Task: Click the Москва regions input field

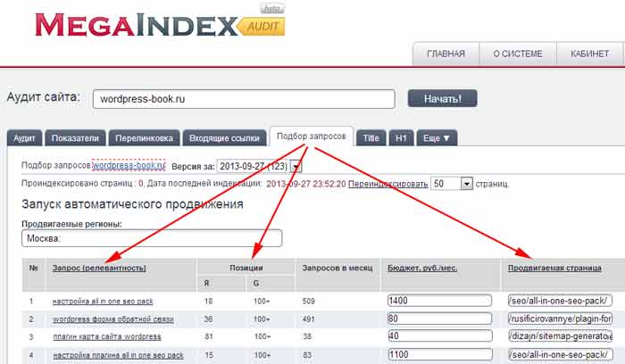Action: point(150,238)
